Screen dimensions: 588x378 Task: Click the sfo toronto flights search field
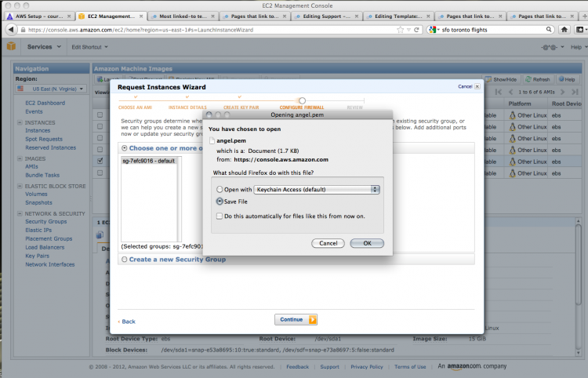(x=492, y=30)
